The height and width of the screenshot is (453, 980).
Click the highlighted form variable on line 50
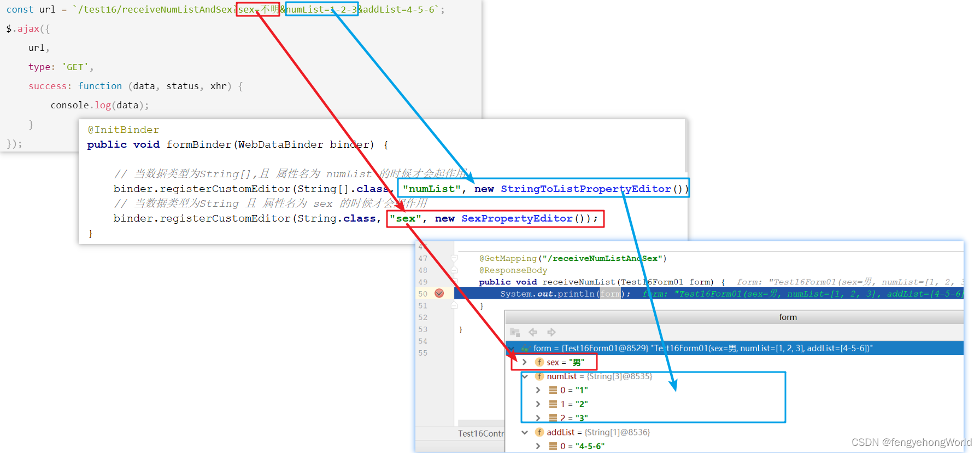point(611,294)
